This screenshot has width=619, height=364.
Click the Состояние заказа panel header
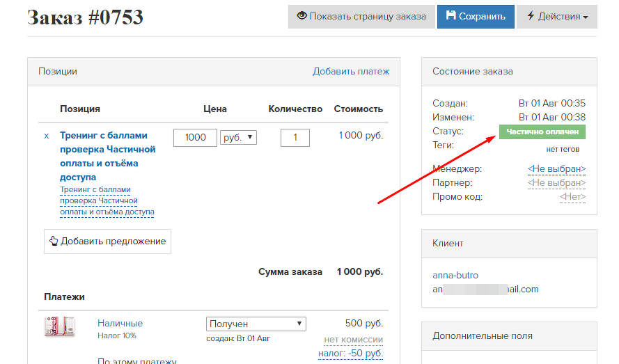tap(509, 72)
